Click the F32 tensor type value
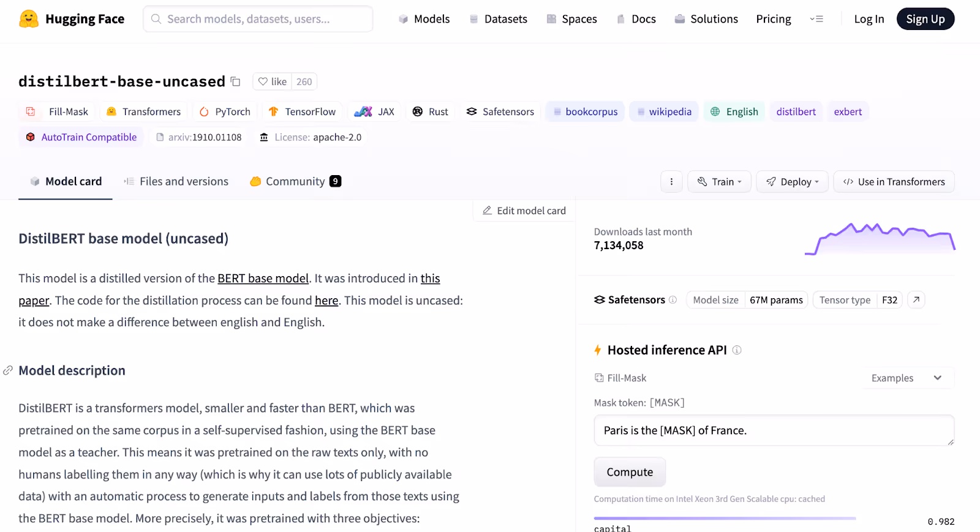The width and height of the screenshot is (980, 532). tap(889, 300)
